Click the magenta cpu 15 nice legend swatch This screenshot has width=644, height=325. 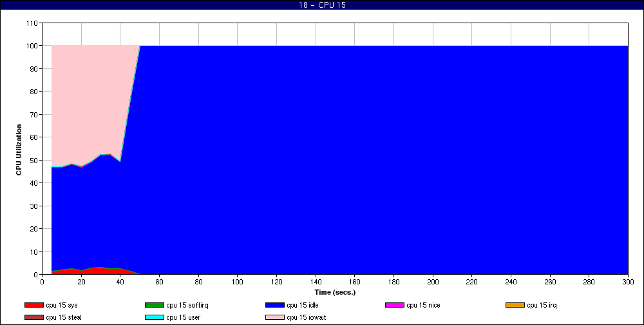395,305
